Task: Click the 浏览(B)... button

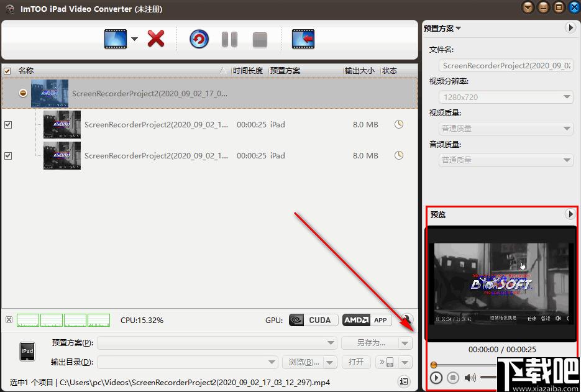Action: point(303,362)
